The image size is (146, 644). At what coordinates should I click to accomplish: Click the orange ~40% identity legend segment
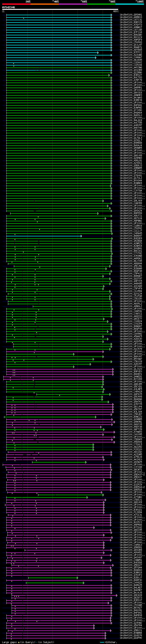(45, 4)
